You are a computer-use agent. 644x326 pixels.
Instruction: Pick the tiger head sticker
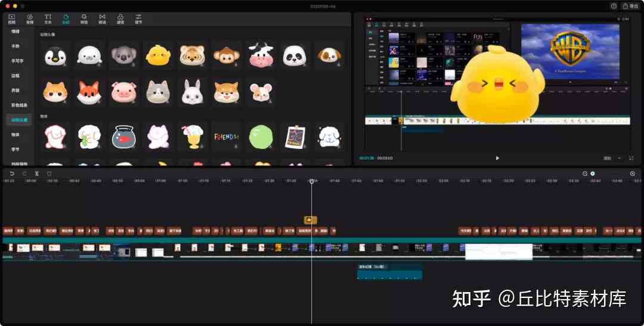pos(192,55)
